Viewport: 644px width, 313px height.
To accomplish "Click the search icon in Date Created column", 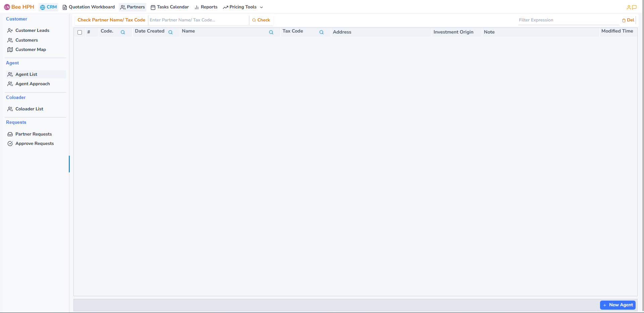I will [170, 33].
